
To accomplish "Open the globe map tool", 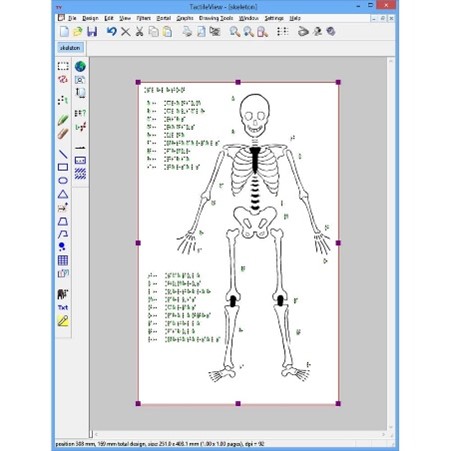I will tap(80, 66).
